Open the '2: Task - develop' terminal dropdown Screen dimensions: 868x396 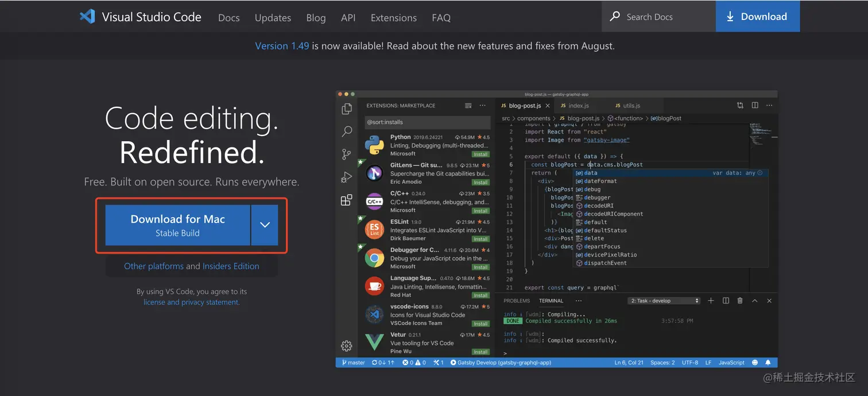coord(665,301)
